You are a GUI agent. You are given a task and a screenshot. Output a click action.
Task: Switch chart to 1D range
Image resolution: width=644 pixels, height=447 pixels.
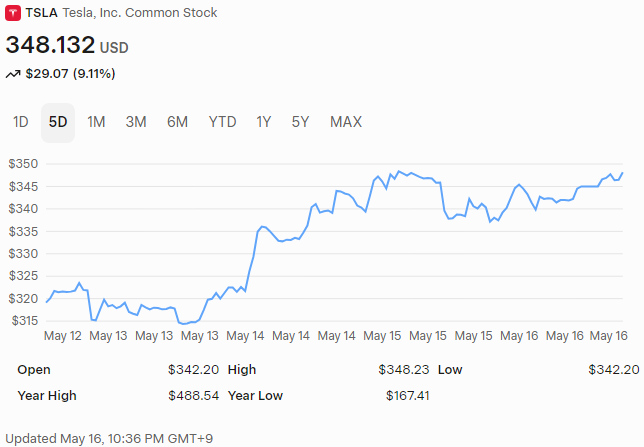click(x=21, y=122)
